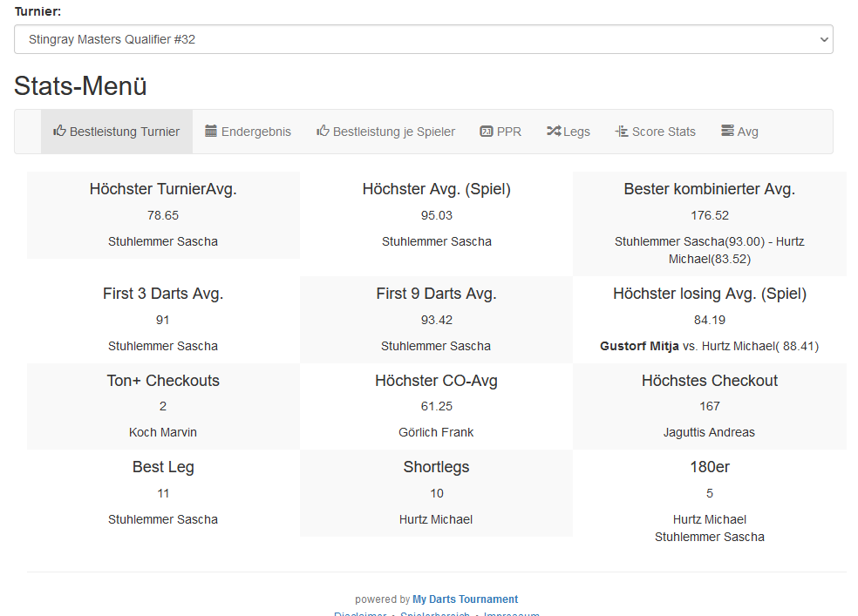
Task: Click the stacked bars icon beside Avg
Action: tap(727, 131)
